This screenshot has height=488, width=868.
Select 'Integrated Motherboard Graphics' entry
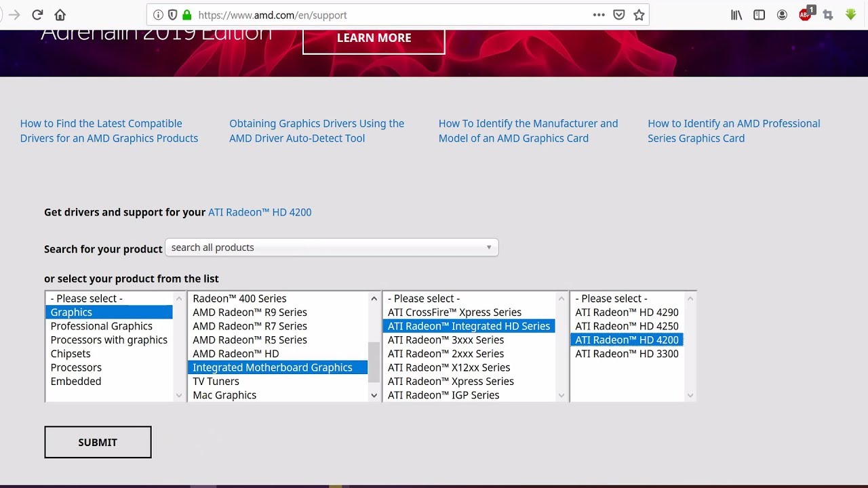point(278,367)
